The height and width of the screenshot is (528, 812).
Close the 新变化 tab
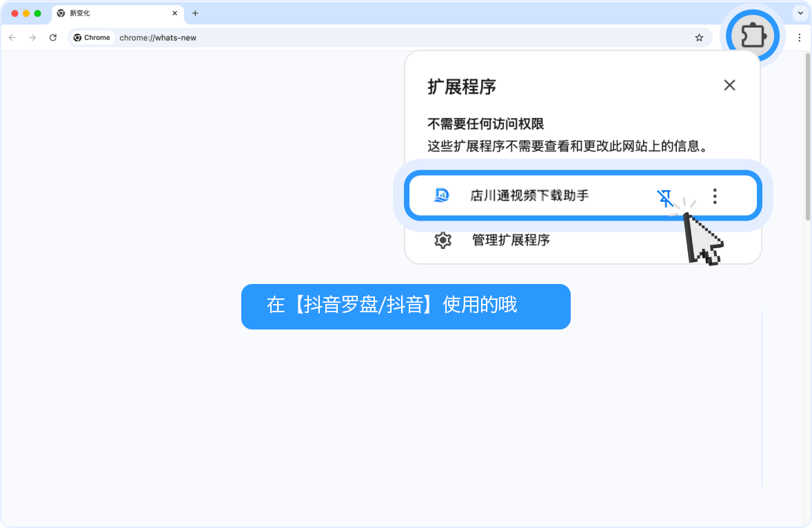point(174,14)
